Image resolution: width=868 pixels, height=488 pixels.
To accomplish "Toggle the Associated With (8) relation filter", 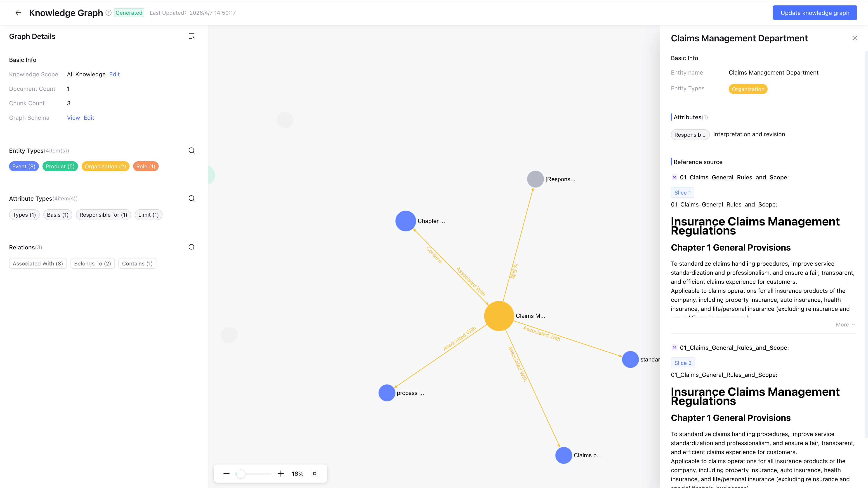I will (x=38, y=263).
